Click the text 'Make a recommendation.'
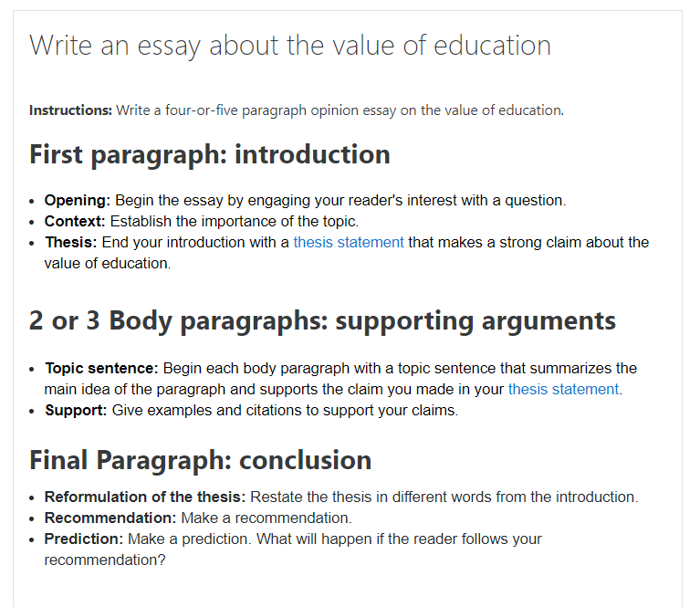 coord(266,518)
